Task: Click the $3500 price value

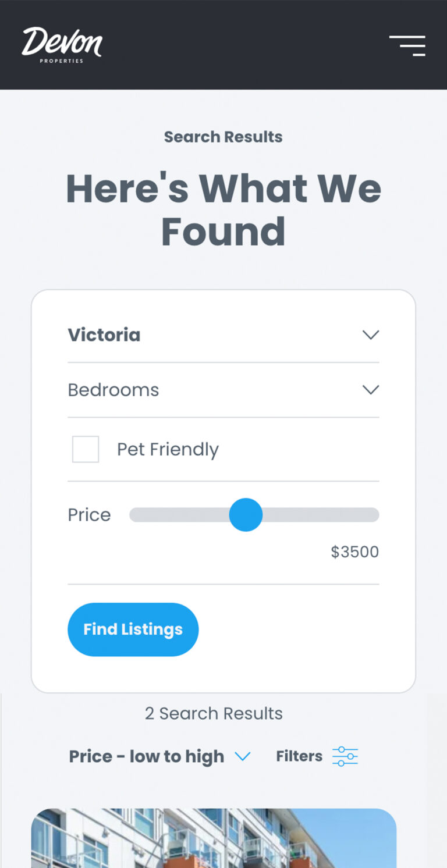Action: (355, 552)
